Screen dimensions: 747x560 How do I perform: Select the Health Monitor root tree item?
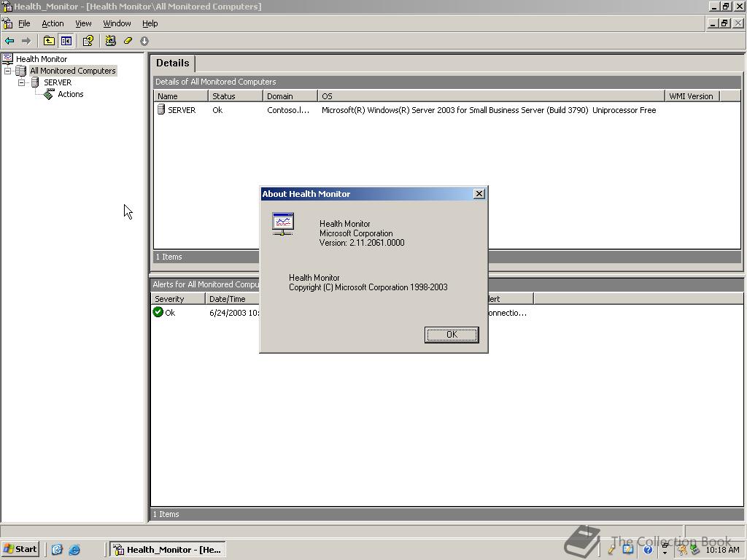pyautogui.click(x=42, y=59)
